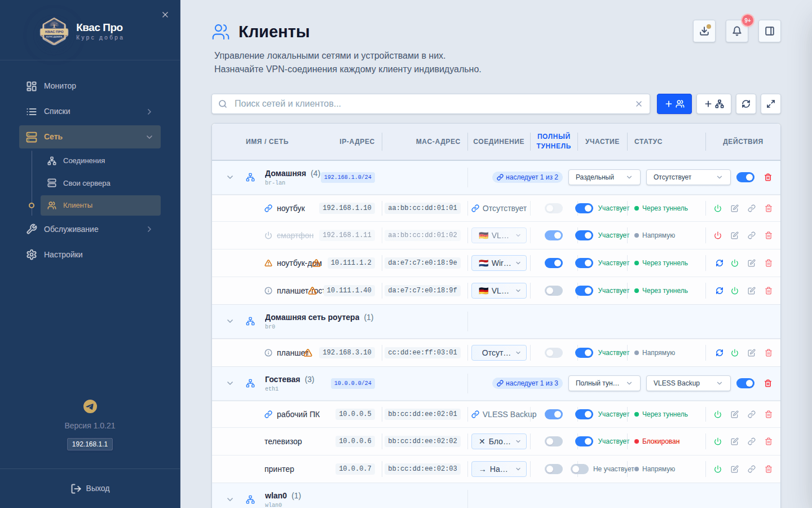Viewport: 812px width, 508px height.
Task: Edit the ноутбук client 192.168.1.10
Action: pyautogui.click(x=735, y=208)
